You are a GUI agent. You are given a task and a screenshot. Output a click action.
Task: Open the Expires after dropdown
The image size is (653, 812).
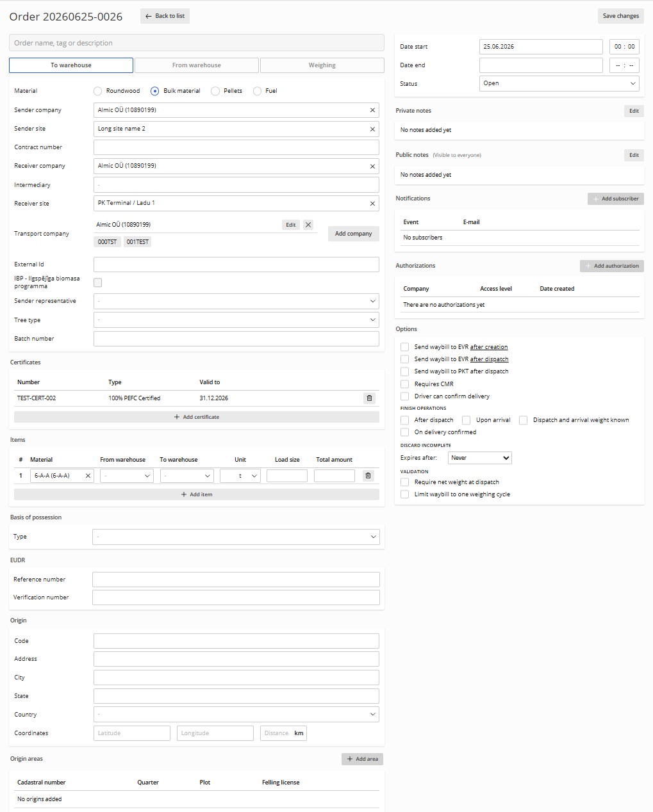(480, 458)
